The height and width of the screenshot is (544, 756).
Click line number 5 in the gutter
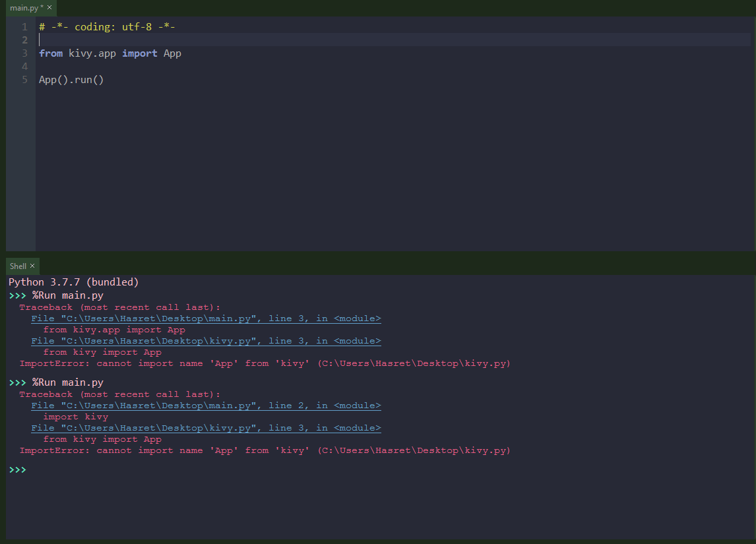pyautogui.click(x=24, y=80)
